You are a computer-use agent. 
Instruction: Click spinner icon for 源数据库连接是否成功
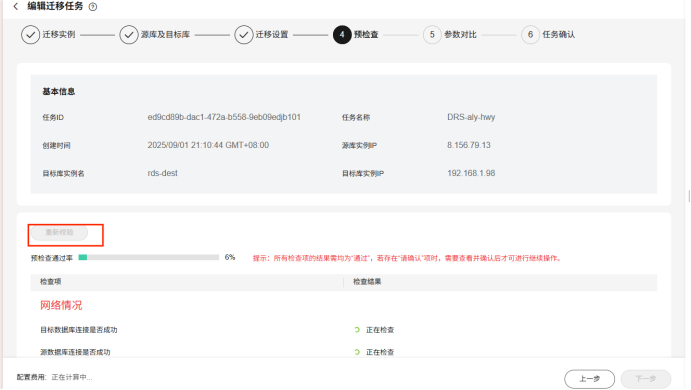pos(357,352)
